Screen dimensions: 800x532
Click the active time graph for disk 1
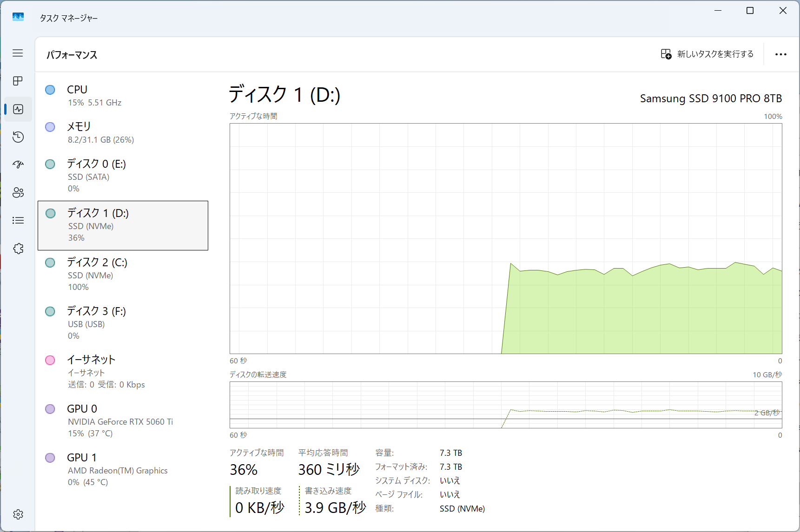pos(506,238)
